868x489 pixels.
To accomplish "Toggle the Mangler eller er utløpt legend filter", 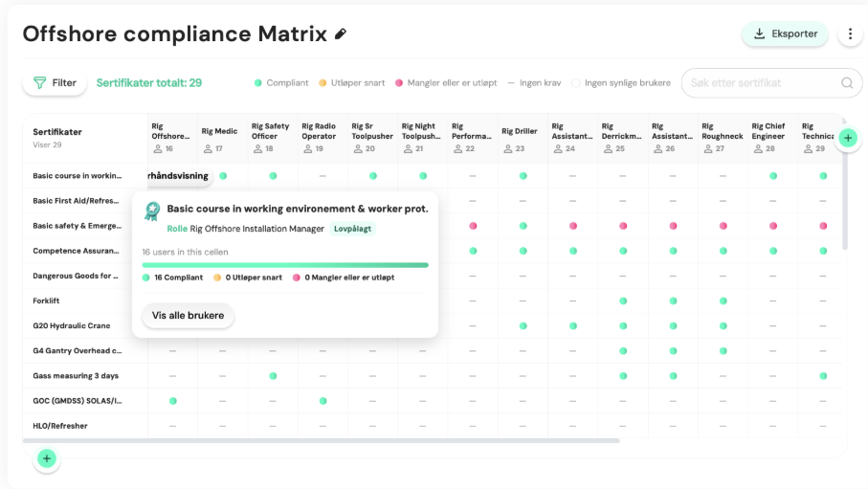I will pyautogui.click(x=446, y=83).
